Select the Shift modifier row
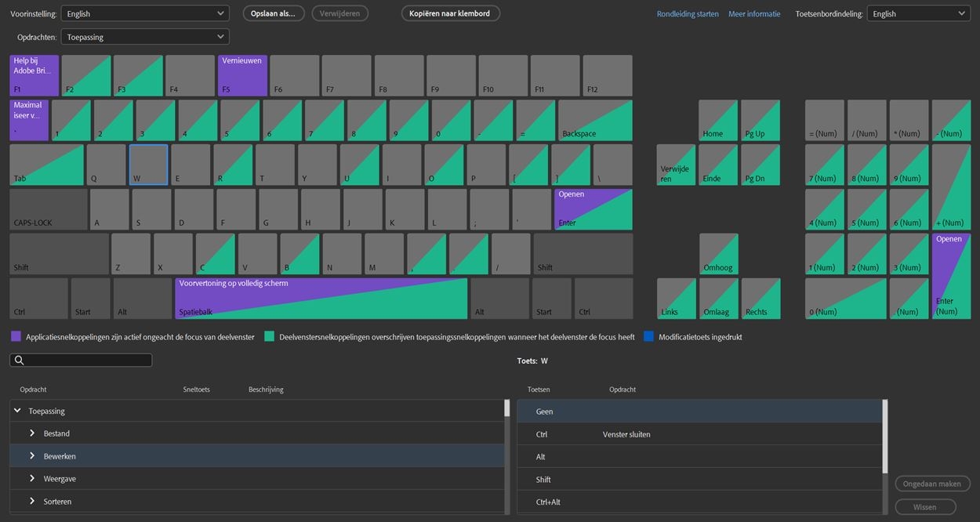This screenshot has height=522, width=980. pos(700,479)
